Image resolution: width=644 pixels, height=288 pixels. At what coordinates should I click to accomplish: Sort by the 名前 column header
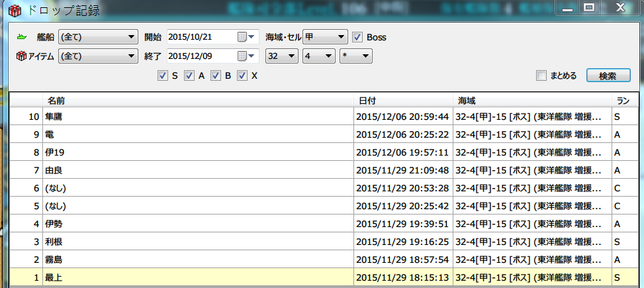point(198,100)
